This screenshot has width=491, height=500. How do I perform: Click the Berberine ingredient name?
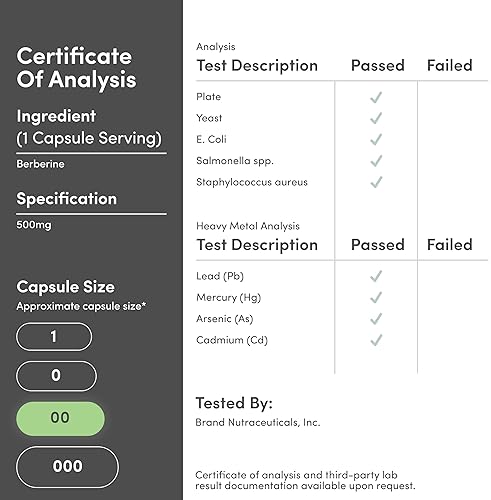(40, 164)
